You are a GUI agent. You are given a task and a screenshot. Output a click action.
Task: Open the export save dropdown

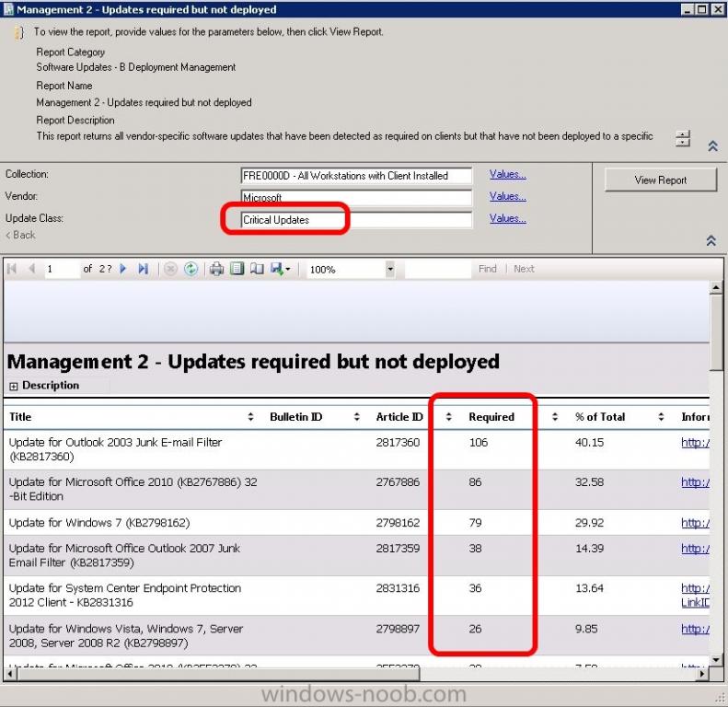click(280, 269)
